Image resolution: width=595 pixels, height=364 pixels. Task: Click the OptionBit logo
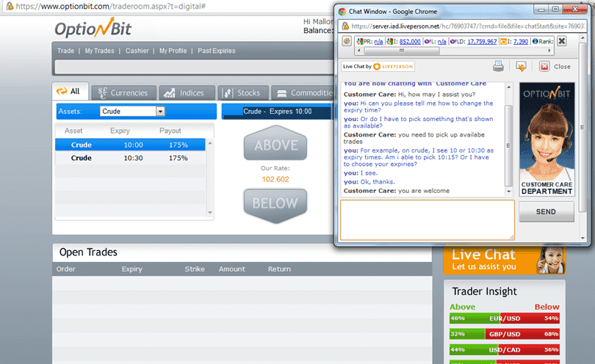point(93,28)
